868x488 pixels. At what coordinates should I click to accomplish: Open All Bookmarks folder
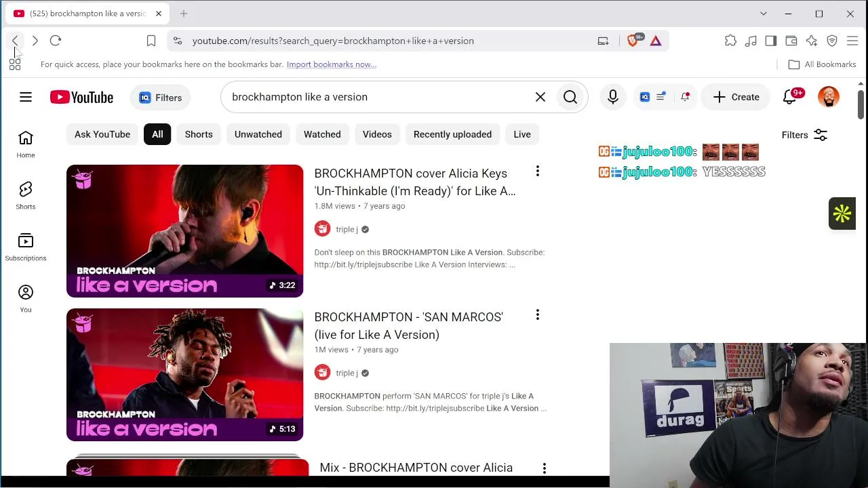tap(822, 64)
